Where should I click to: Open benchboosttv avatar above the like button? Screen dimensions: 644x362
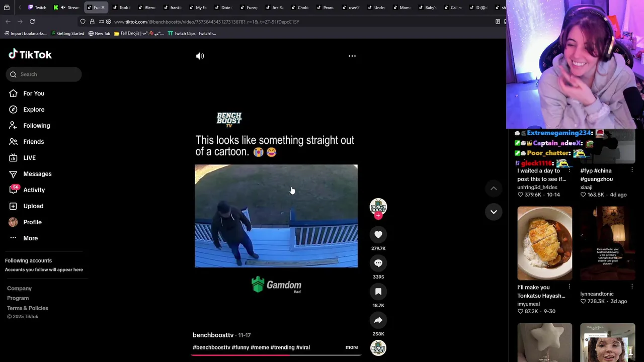point(378,207)
